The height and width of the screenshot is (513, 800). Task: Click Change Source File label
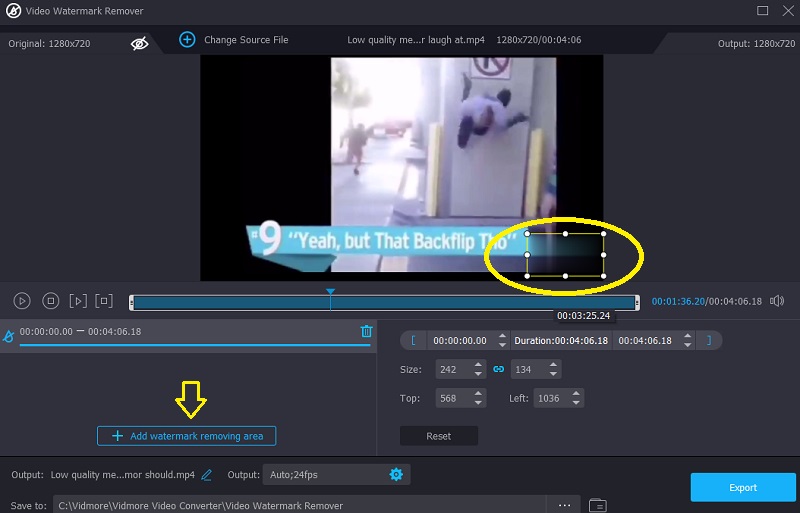point(246,40)
